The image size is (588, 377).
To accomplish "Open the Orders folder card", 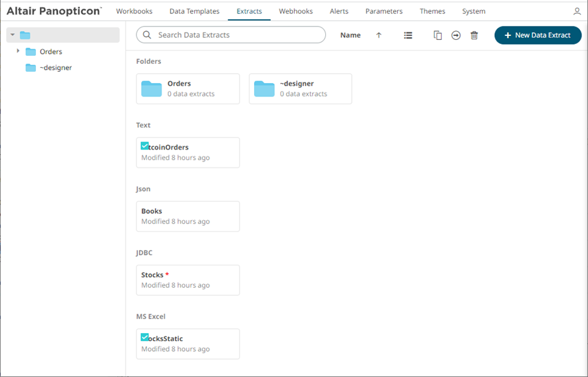I will [188, 89].
